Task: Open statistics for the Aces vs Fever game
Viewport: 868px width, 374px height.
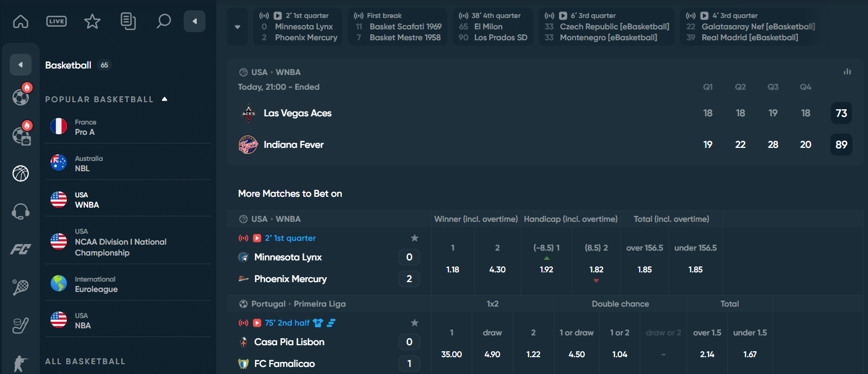Action: point(847,71)
